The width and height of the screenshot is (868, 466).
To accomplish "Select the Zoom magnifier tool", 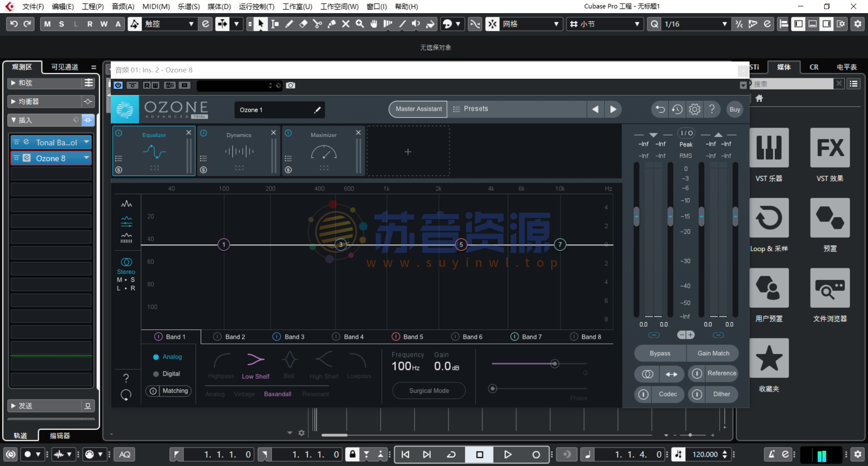I will pos(360,24).
